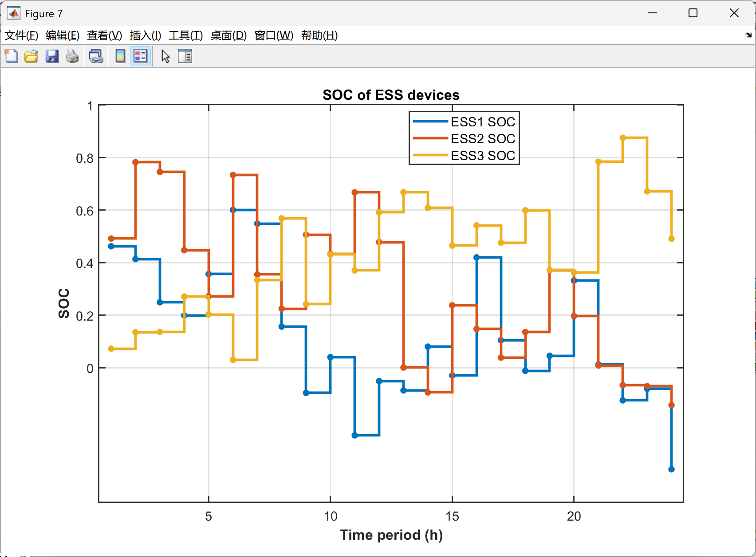Maximize the Figure 7 window
The height and width of the screenshot is (557, 756).
click(x=693, y=13)
